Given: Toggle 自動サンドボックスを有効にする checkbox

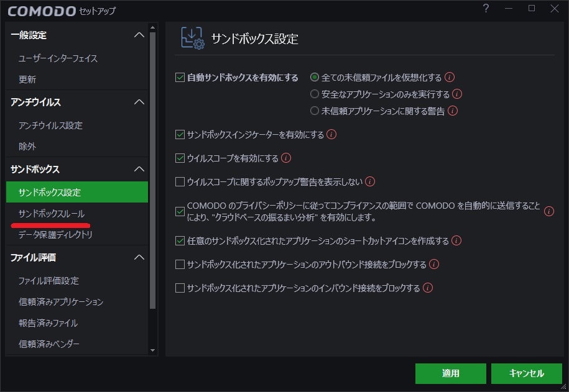Looking at the screenshot, I should click(x=180, y=77).
